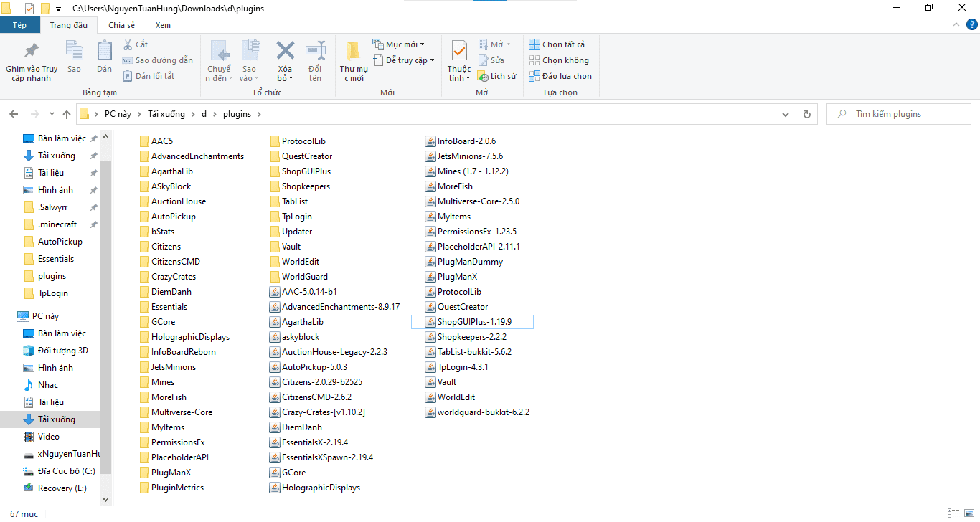Screen dimensions: 980x522
Task: Collapse the ribbon with the chevron arrow
Action: pyautogui.click(x=955, y=25)
